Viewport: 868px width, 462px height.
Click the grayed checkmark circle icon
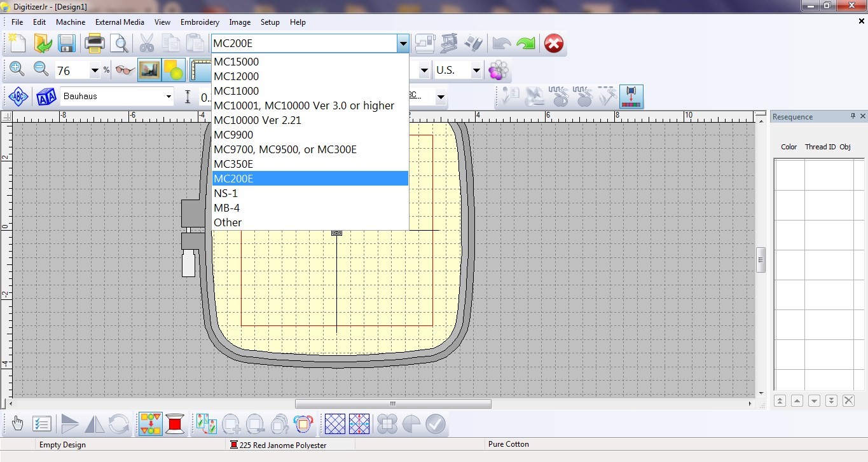(436, 425)
